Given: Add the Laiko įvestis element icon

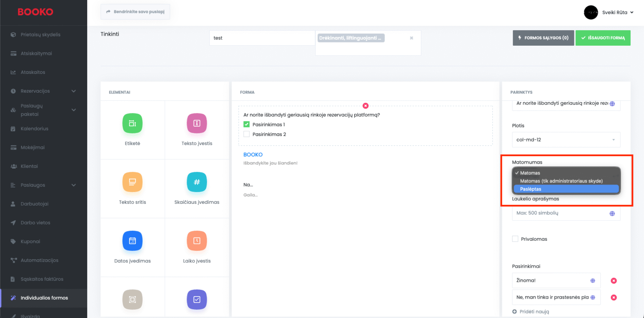Looking at the screenshot, I should [x=197, y=241].
